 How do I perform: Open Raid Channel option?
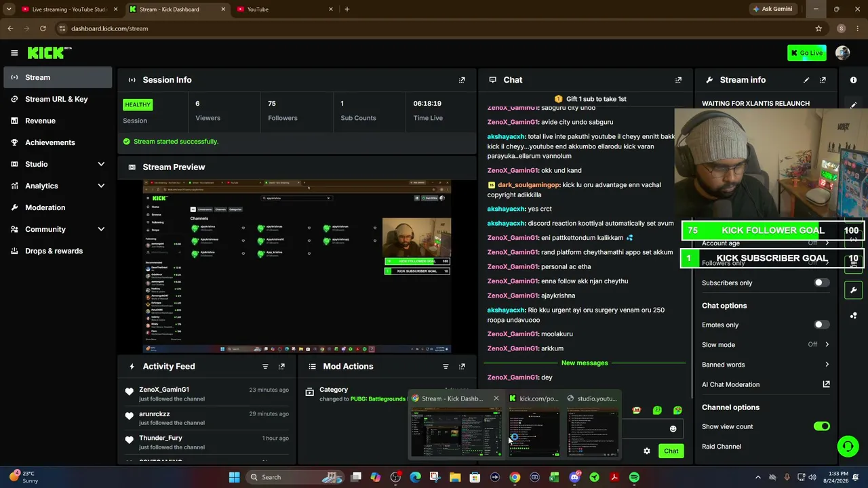[722, 447]
